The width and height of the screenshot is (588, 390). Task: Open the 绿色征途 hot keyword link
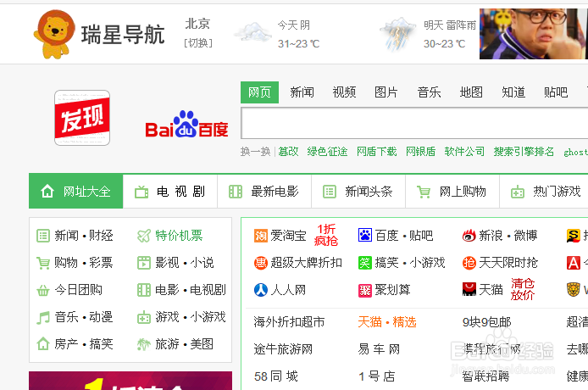(327, 151)
